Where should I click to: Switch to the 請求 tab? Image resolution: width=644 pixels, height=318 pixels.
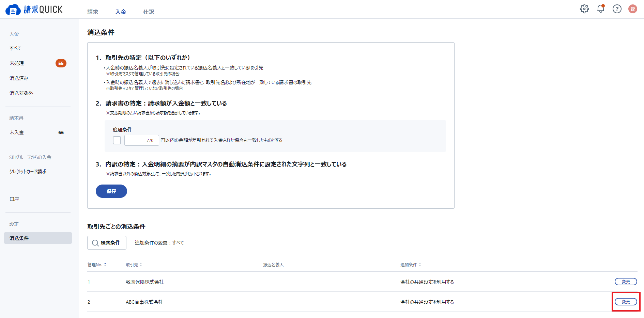coord(93,12)
